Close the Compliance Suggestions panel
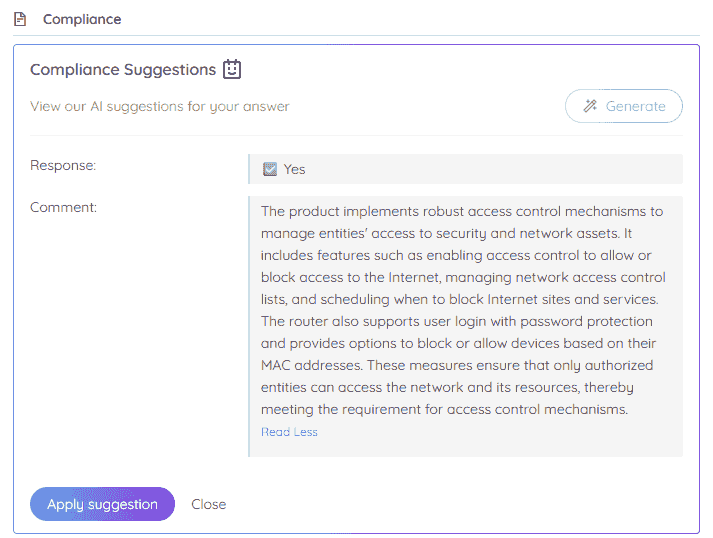This screenshot has height=538, width=713. [209, 504]
